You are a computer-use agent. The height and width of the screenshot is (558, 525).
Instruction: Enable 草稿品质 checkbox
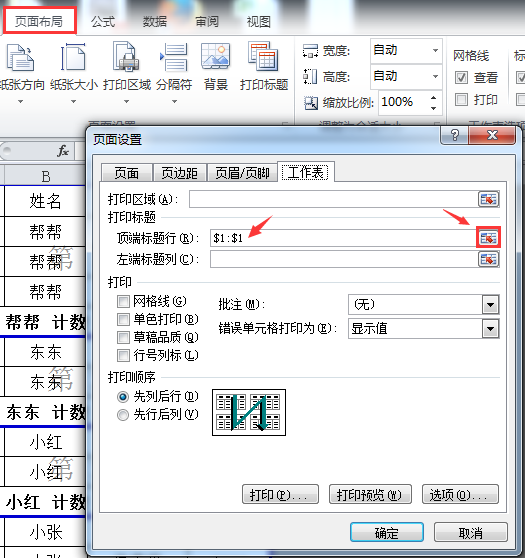(123, 337)
